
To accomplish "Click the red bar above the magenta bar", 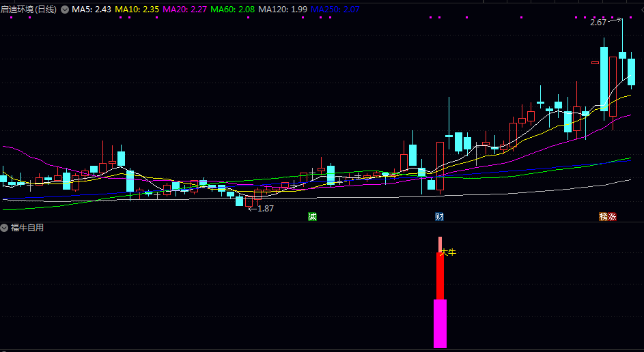I will pos(440,276).
